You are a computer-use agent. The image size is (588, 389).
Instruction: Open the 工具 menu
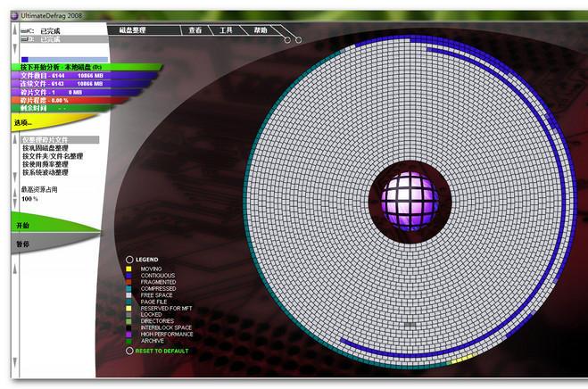(x=227, y=30)
